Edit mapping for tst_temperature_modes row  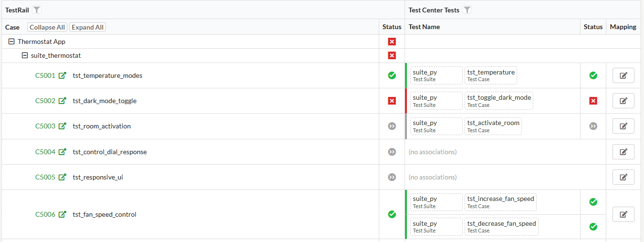coord(623,75)
